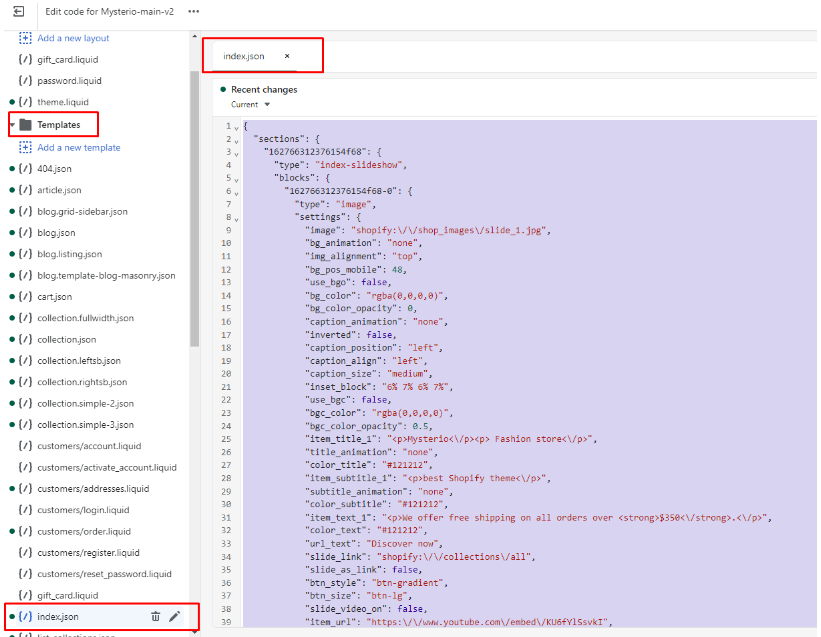Open customers/activate_account.liquid file

click(107, 467)
